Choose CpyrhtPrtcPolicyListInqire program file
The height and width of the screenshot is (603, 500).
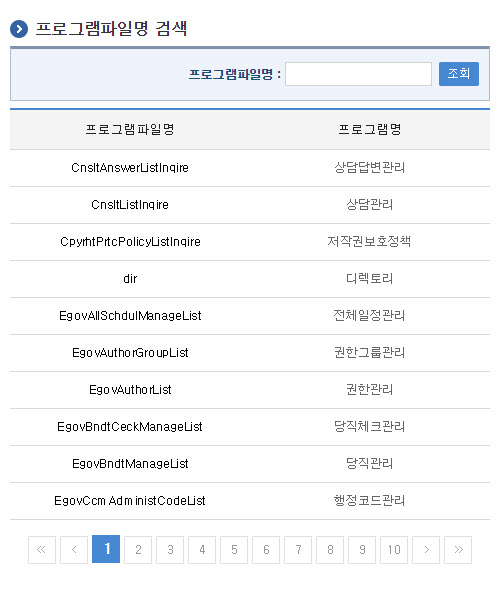tap(130, 242)
